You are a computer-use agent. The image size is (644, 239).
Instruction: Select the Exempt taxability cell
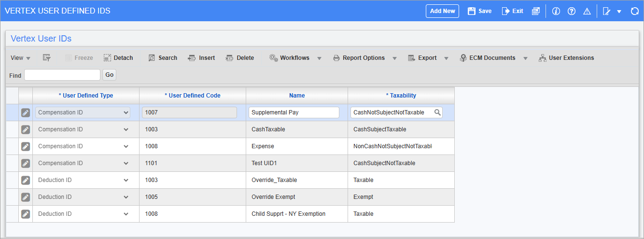pyautogui.click(x=401, y=197)
